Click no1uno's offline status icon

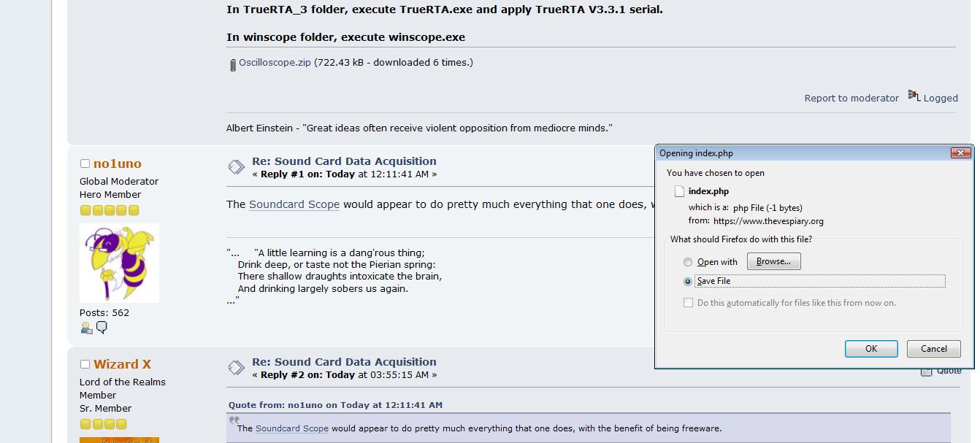click(85, 163)
